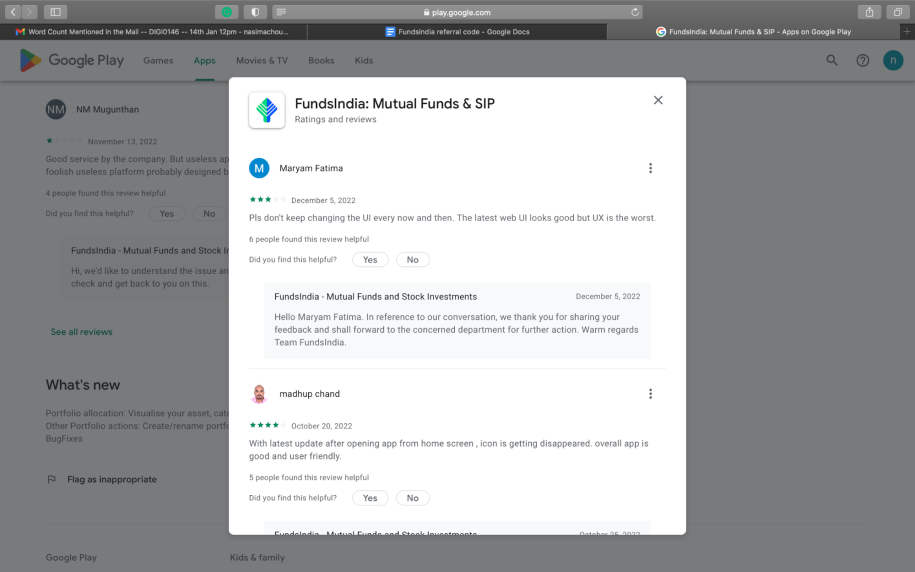
Task: Select the flag icon beside Flag as inappropriate
Action: 51,479
